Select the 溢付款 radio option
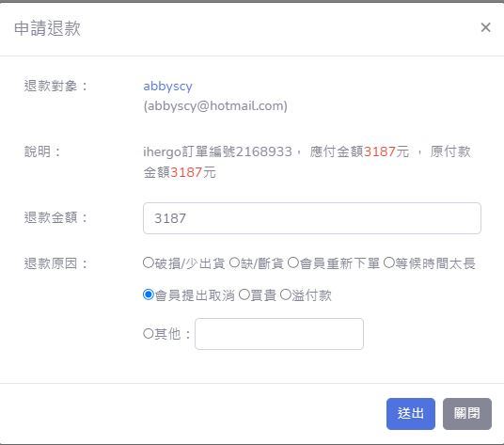This screenshot has height=445, width=504. [286, 294]
